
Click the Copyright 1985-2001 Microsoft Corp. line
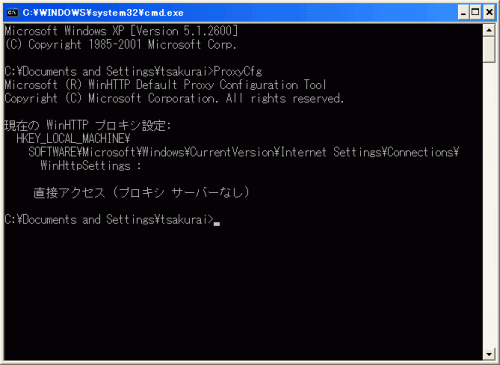click(x=121, y=44)
